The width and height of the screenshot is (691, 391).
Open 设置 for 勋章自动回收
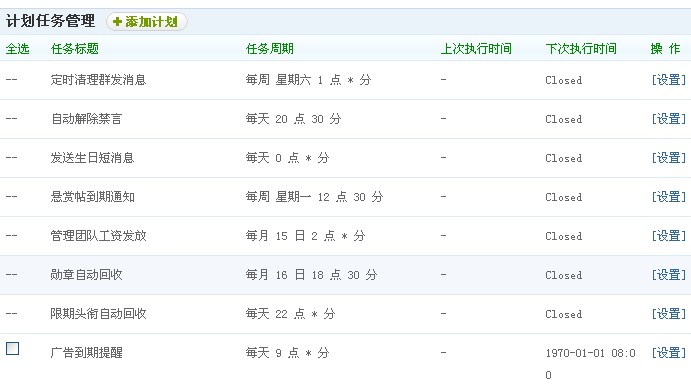(669, 275)
